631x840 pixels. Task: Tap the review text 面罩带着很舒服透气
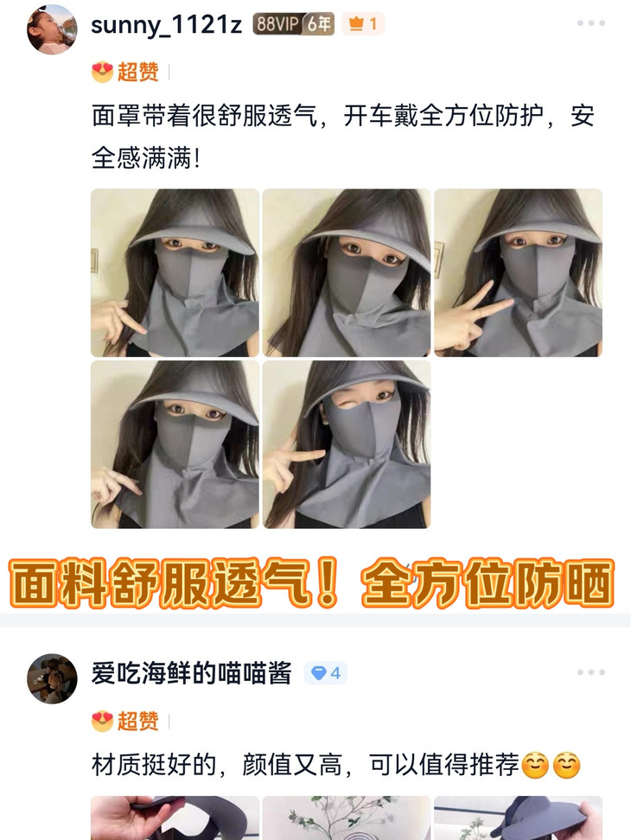205,116
